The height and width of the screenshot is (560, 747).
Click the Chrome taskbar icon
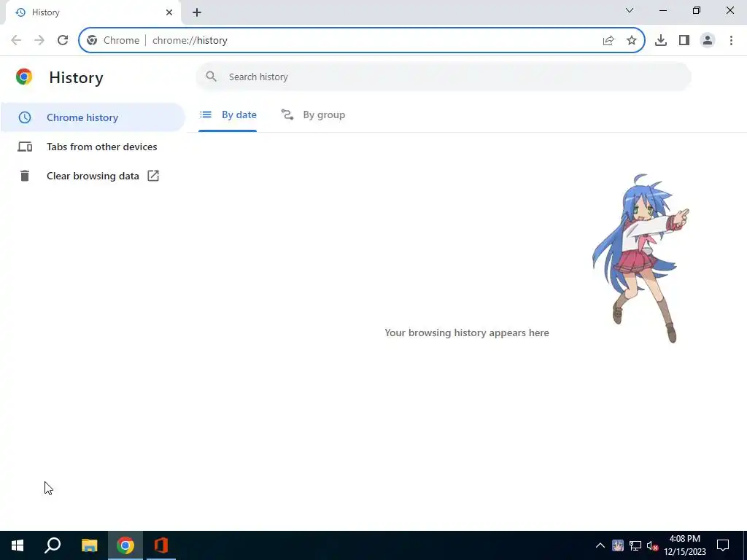(x=125, y=545)
